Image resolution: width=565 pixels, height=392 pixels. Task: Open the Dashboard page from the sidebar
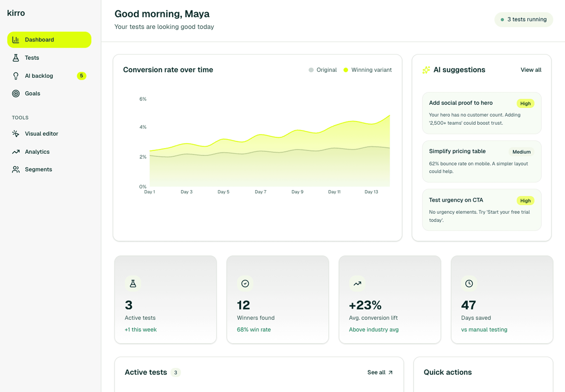click(x=39, y=40)
